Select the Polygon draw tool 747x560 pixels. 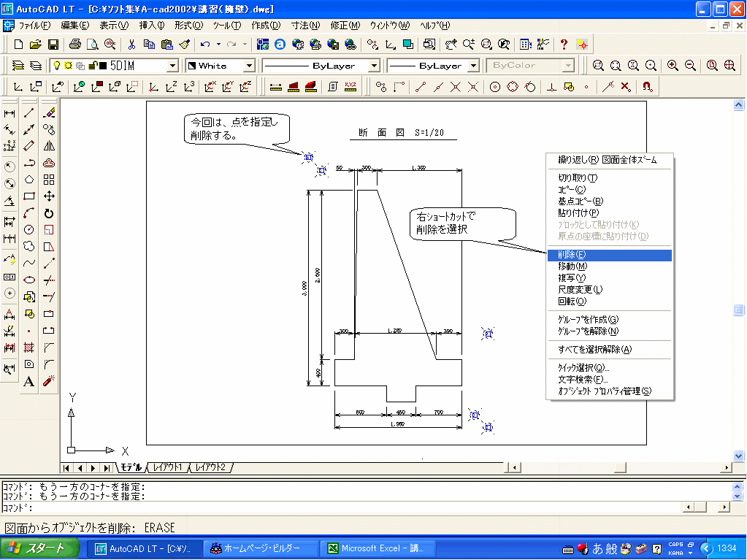[29, 180]
